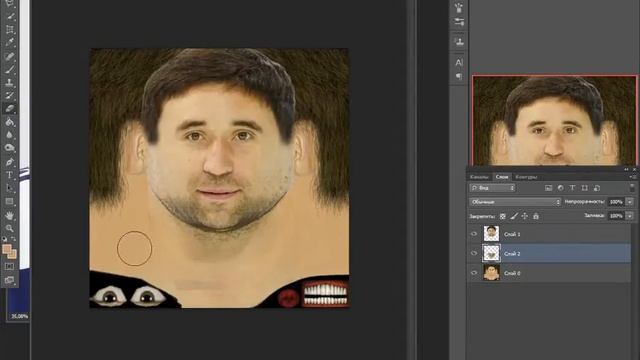Click the Слой 2 layer thumbnail

click(x=491, y=253)
